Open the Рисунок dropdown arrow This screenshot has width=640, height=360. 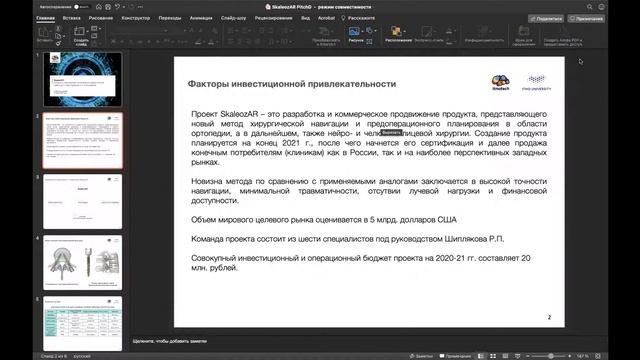pos(362,31)
